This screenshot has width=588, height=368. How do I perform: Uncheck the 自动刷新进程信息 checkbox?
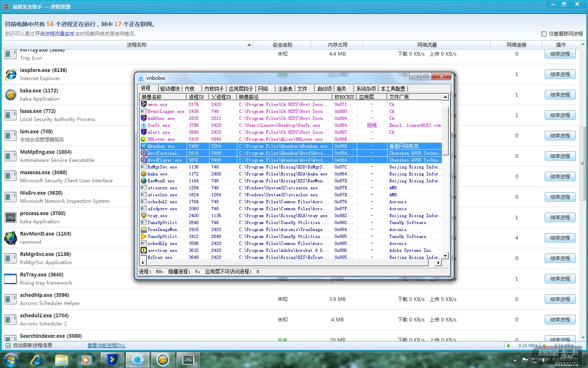pyautogui.click(x=8, y=346)
